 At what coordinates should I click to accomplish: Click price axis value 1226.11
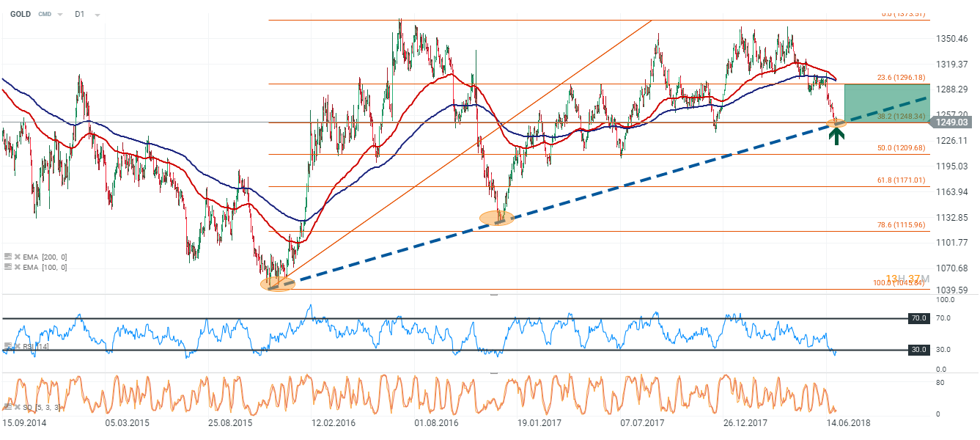point(951,140)
